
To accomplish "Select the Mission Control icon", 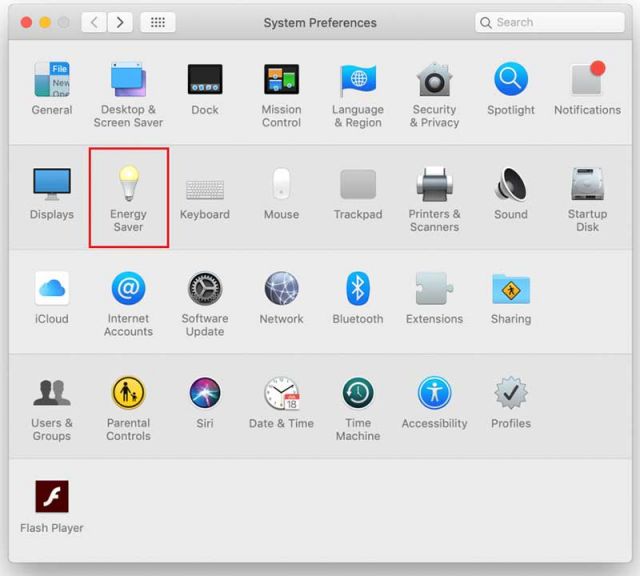I will [281, 80].
